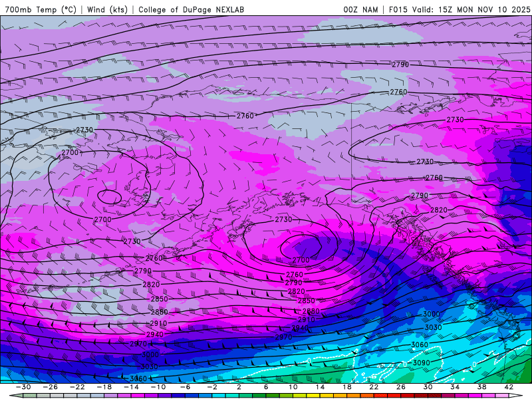The width and height of the screenshot is (532, 399).
Task: Select the 6 value on the color scale
Action: pyautogui.click(x=266, y=387)
